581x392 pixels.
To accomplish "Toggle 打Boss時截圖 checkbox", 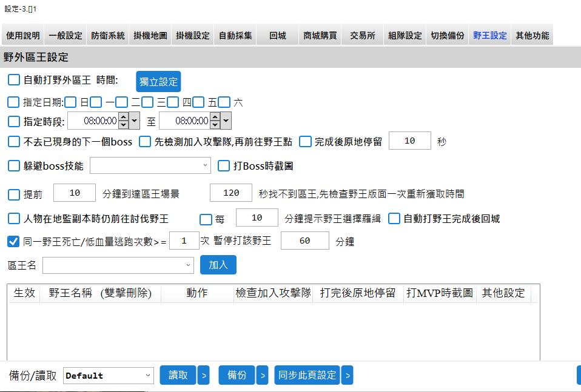I will (x=223, y=165).
